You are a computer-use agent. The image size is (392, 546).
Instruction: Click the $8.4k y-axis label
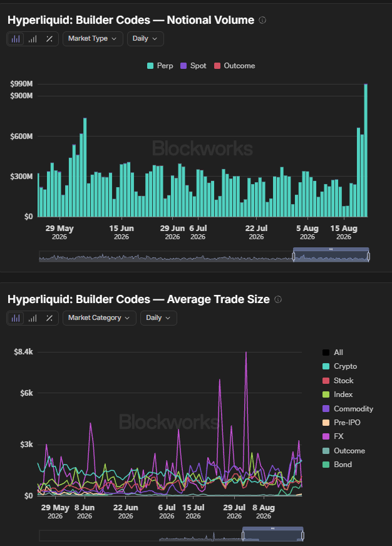point(23,352)
